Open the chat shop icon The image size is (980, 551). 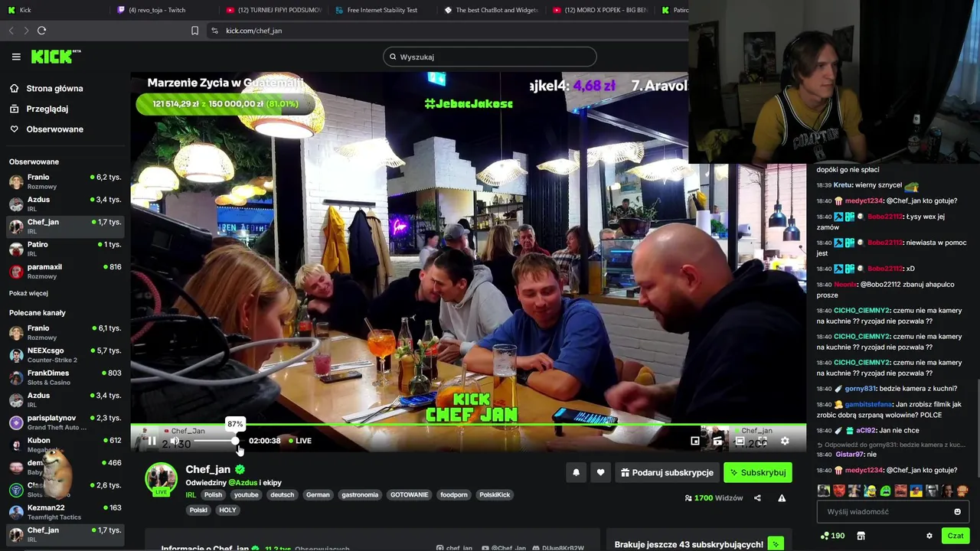[x=861, y=536]
